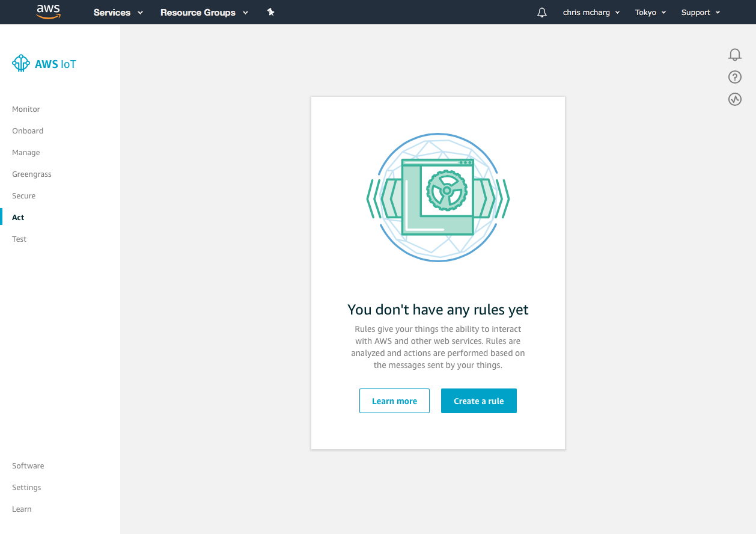The height and width of the screenshot is (534, 756).
Task: Select Monitor in the sidebar
Action: [x=26, y=109]
